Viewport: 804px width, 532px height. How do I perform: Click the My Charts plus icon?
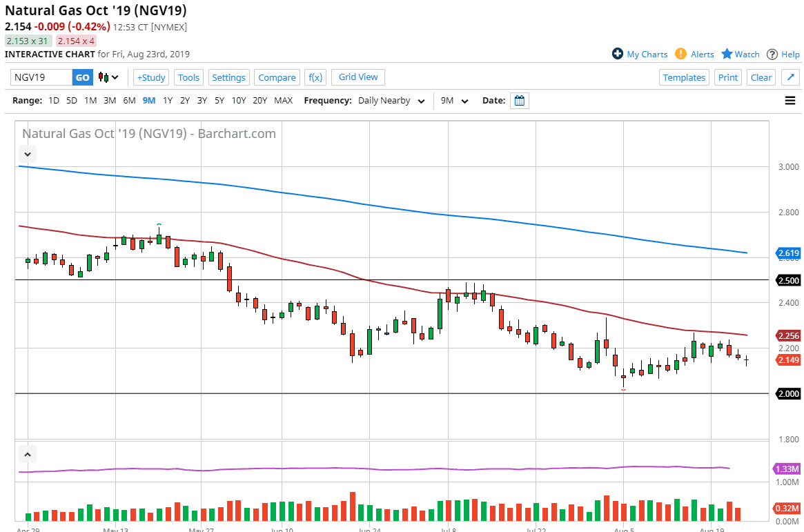coord(618,54)
